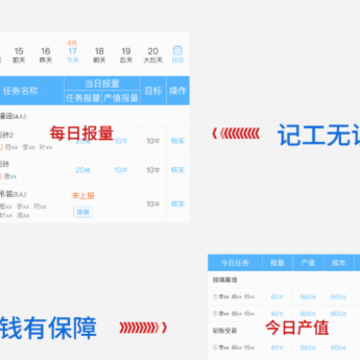360x360 pixels.
Task: Select date 15 (前天)
Action: (x=19, y=55)
